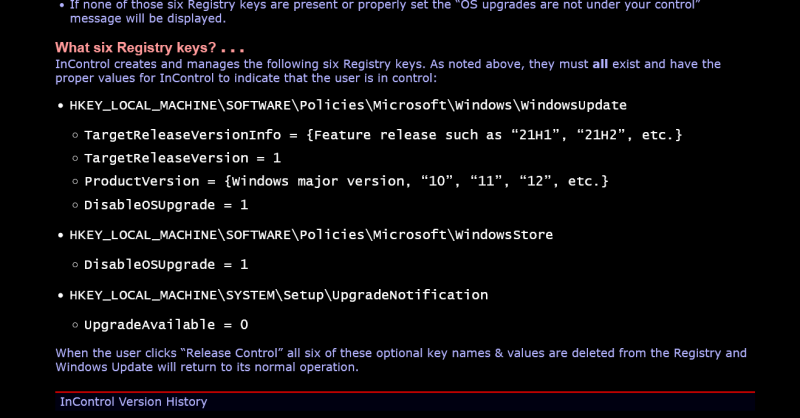The height and width of the screenshot is (418, 800).
Task: Select the WindowsUpdate registry path text
Action: pyautogui.click(x=348, y=105)
